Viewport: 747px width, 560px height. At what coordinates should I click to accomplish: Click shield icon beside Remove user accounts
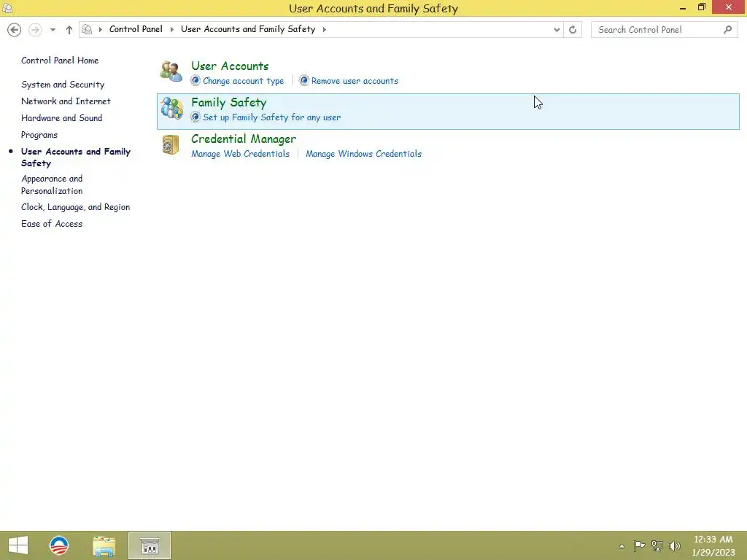(304, 80)
